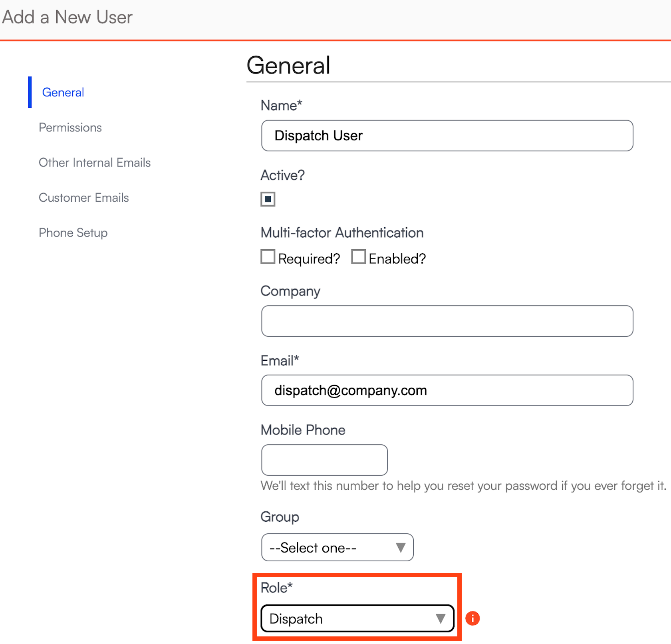Viewport: 671px width, 644px height.
Task: Click the Name input field
Action: pos(447,135)
